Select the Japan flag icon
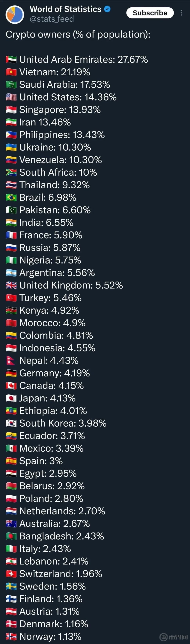Screen dimensions: 190x644 click(x=11, y=398)
